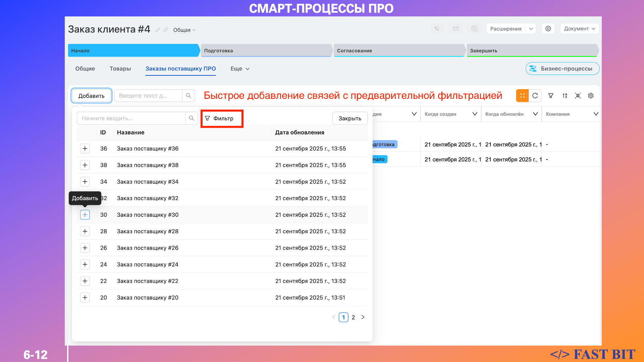This screenshot has width=644, height=362.
Task: Click the group rows toolbar icon
Action: click(578, 96)
